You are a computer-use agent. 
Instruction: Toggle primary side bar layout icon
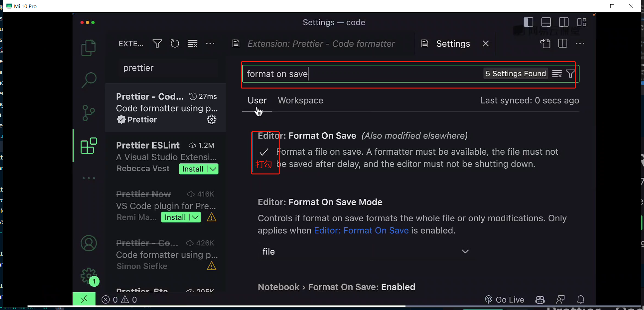(x=528, y=22)
